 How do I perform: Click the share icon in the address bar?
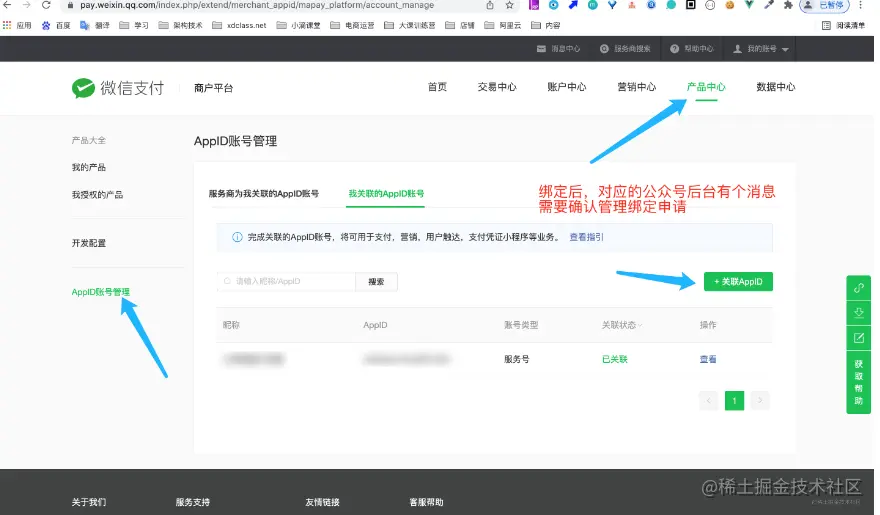point(490,5)
